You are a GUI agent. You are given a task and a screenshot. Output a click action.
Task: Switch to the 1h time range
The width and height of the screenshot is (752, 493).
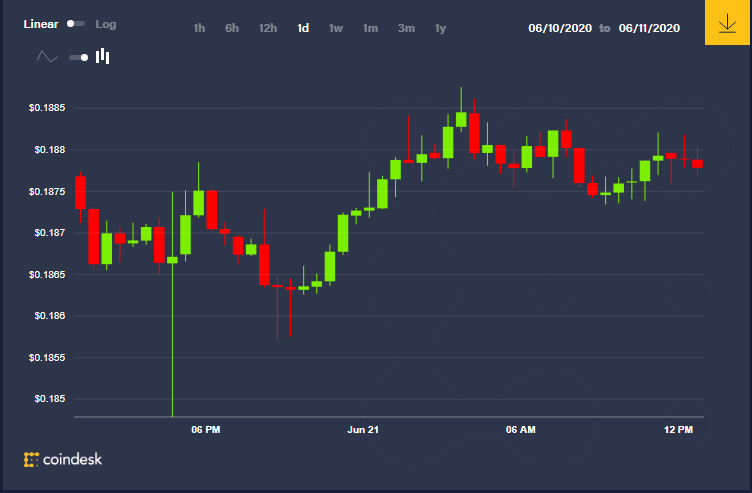(x=199, y=28)
